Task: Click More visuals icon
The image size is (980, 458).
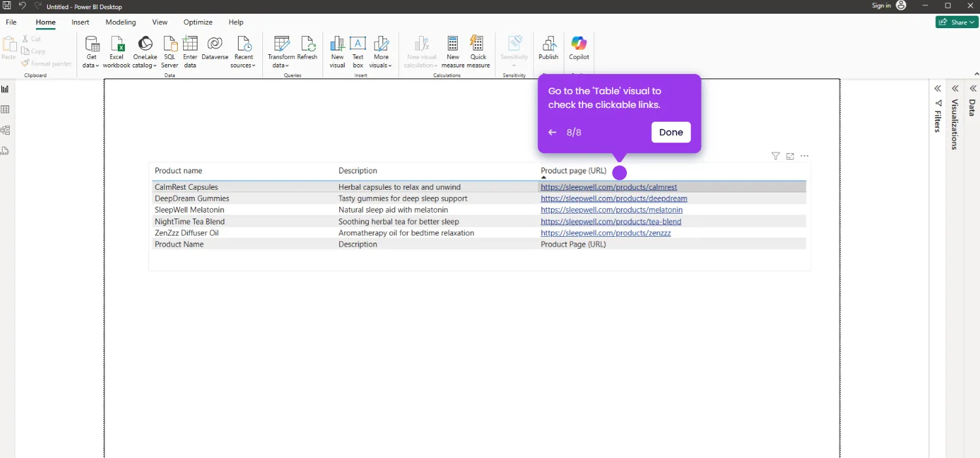Action: (380, 44)
